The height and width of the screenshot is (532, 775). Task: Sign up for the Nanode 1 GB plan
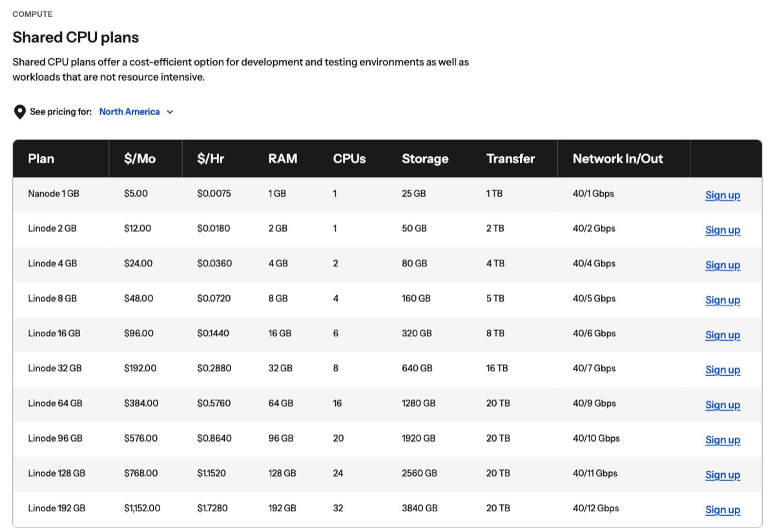pos(723,195)
